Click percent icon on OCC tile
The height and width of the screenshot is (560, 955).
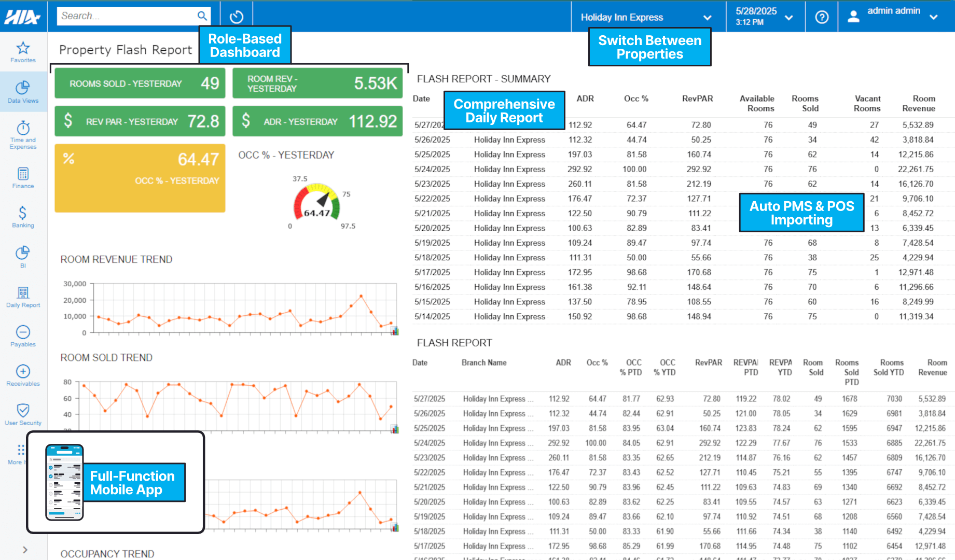[68, 159]
